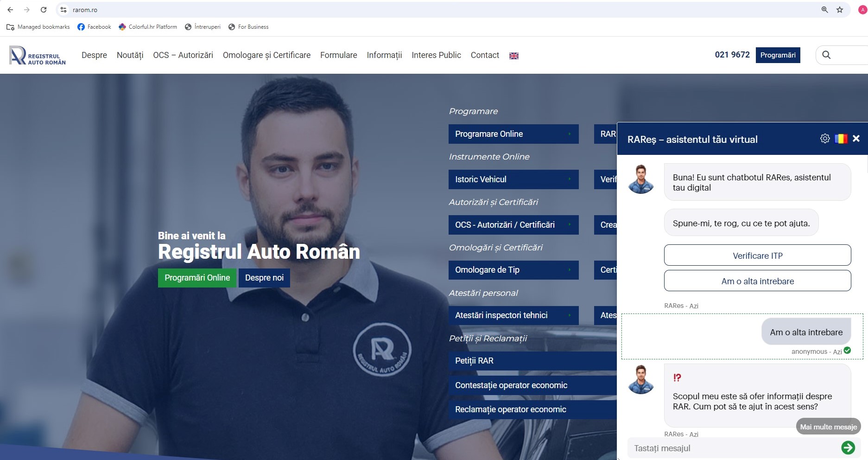Click arrow on Istoric Vehicul tile
Screen dimensions: 868x460
coord(570,179)
